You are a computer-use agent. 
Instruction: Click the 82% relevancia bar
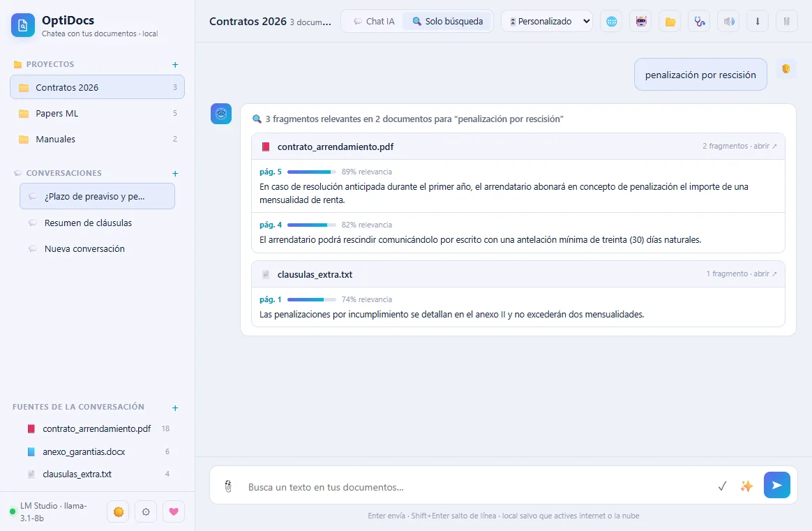click(312, 225)
